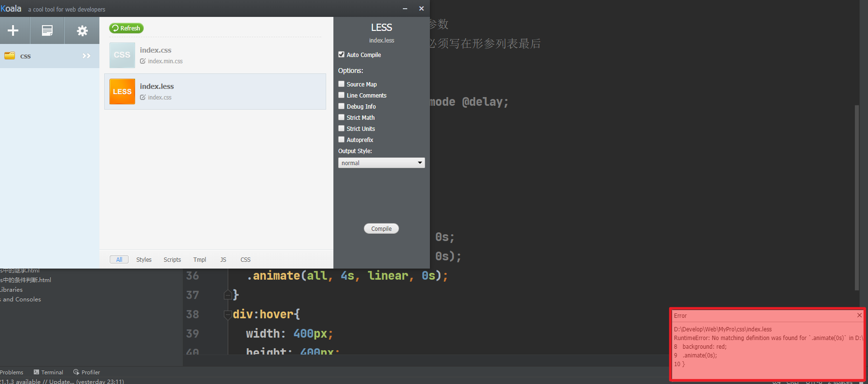Screen dimensions: 868x384
Task: Enable the Debug Info option
Action: (342, 106)
